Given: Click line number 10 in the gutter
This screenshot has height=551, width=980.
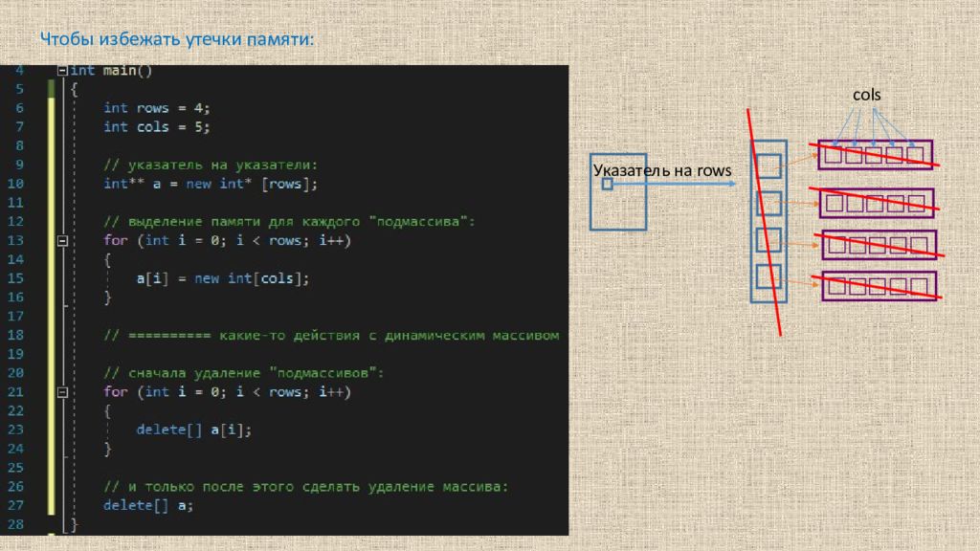Looking at the screenshot, I should (15, 184).
